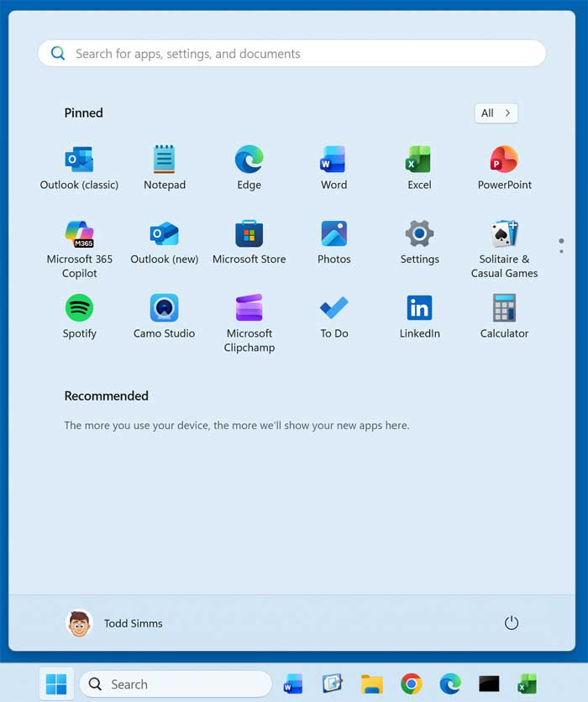Open Todd Simms account menu
Viewport: 588px width, 702px height.
tap(114, 623)
